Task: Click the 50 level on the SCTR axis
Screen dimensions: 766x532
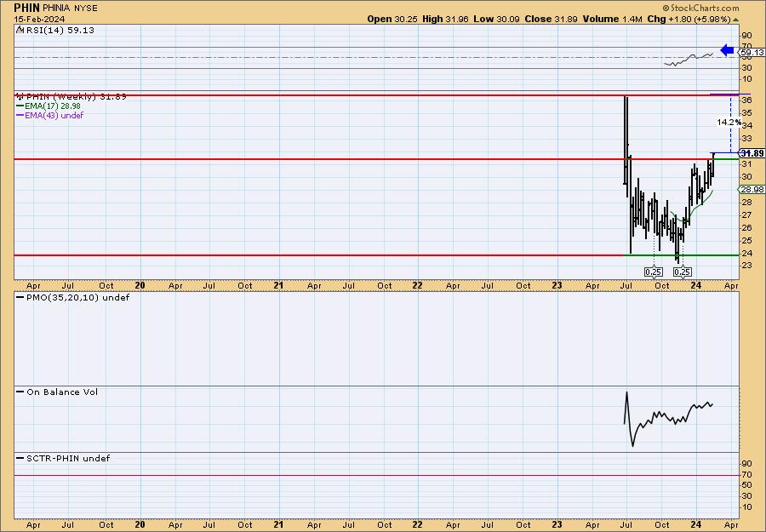Action: pos(747,485)
